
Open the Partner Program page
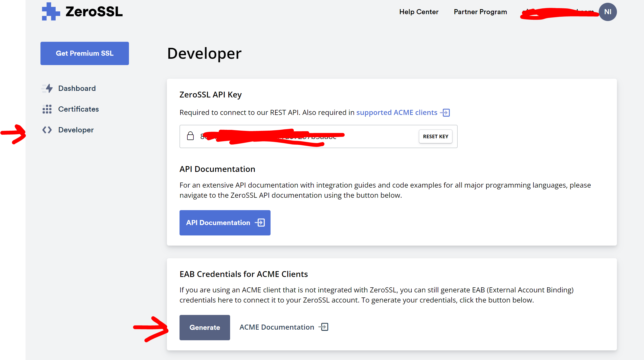click(480, 12)
